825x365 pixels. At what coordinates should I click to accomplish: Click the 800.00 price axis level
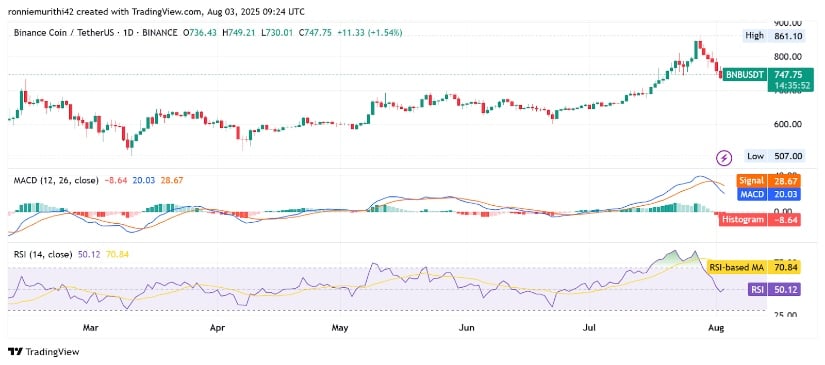coord(787,56)
